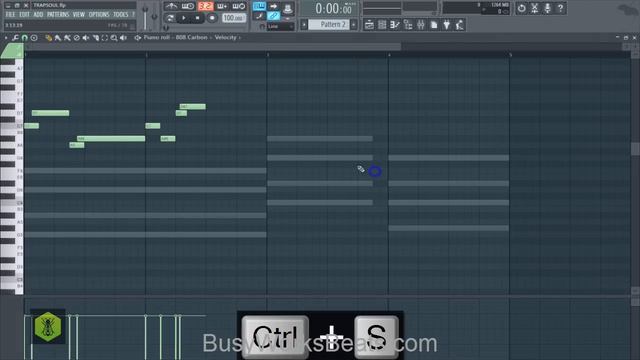The image size is (640, 360).
Task: Open the undo history icon
Action: [x=522, y=8]
